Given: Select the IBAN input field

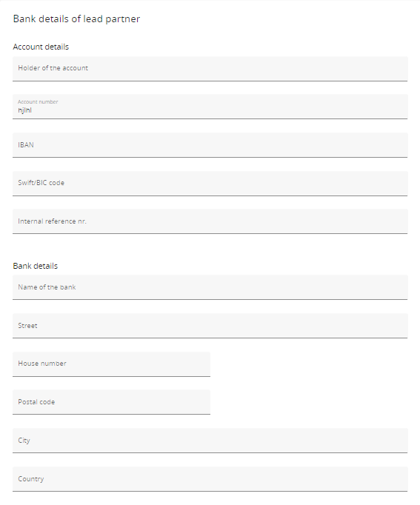Looking at the screenshot, I should (x=210, y=145).
